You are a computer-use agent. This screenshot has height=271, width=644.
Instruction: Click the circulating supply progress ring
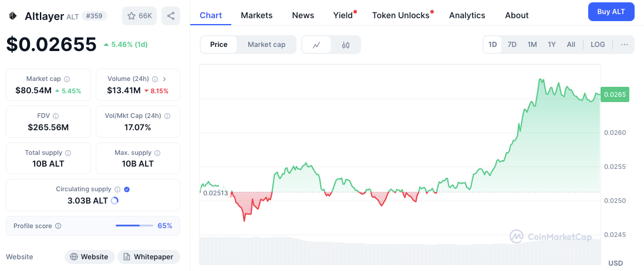point(114,201)
